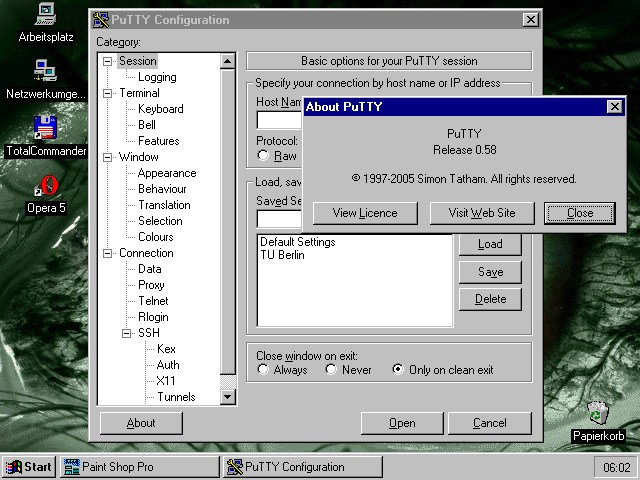
Task: Click the Open button
Action: (x=402, y=423)
